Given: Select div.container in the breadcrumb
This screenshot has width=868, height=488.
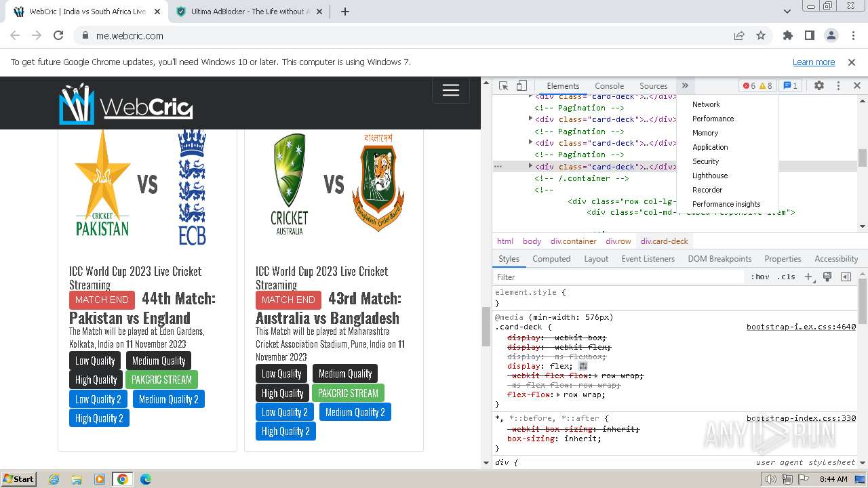Looking at the screenshot, I should (574, 241).
